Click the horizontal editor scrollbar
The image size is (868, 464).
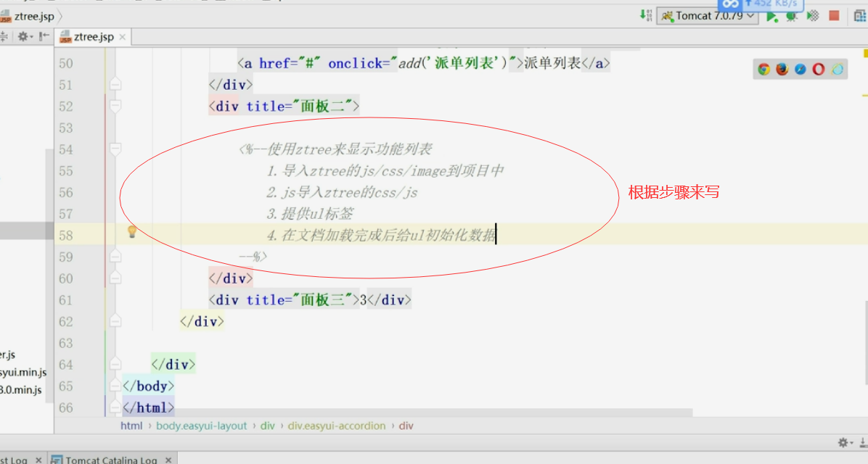[x=406, y=413]
